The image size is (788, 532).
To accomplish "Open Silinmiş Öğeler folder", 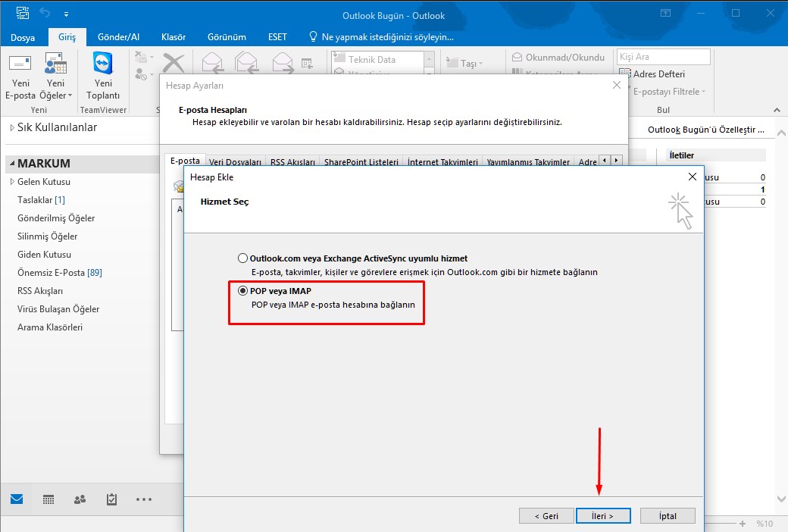I will [x=47, y=236].
